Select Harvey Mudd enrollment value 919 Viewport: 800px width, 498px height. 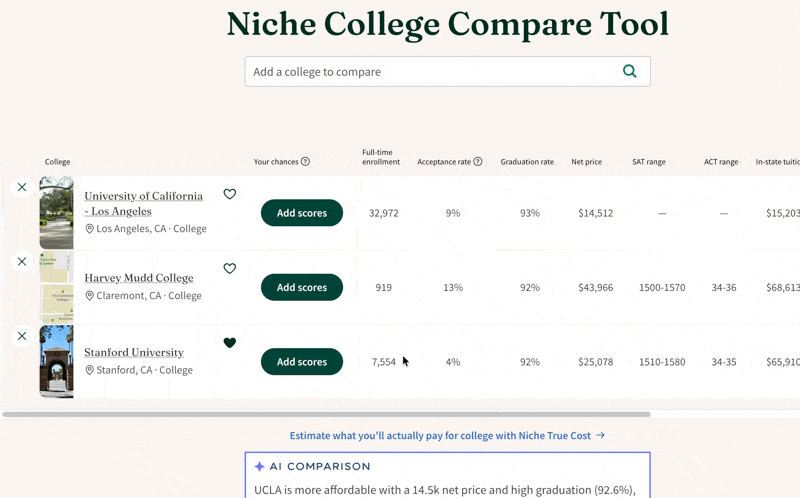pos(384,288)
